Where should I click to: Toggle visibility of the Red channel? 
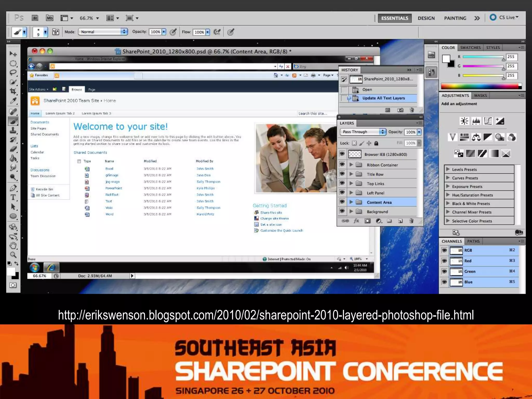pyautogui.click(x=444, y=261)
